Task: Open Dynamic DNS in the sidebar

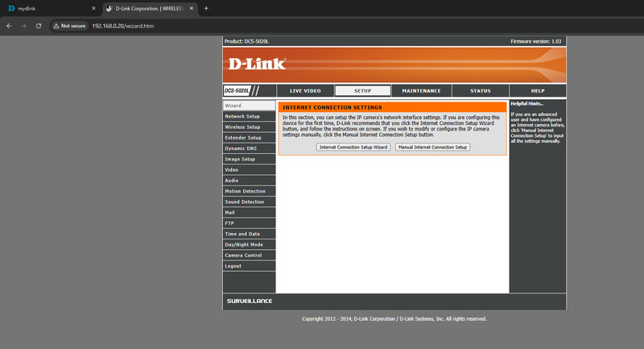Action: tap(249, 148)
